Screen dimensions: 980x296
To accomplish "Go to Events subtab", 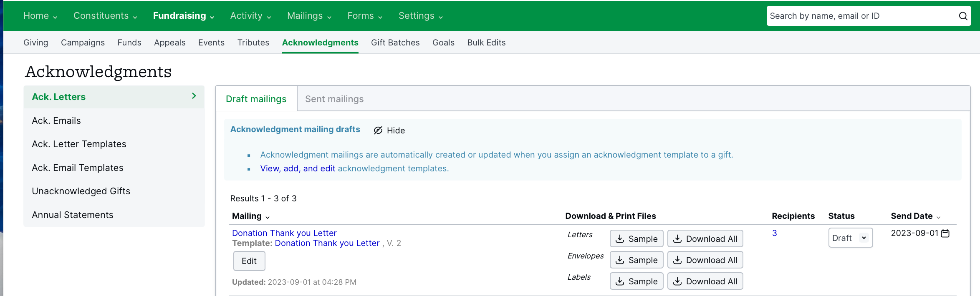I will tap(211, 43).
